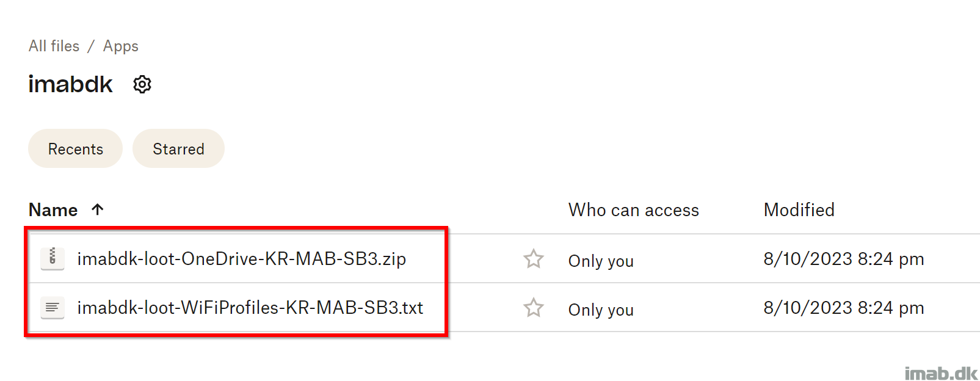
Task: Click the zip archive file icon
Action: (x=53, y=258)
